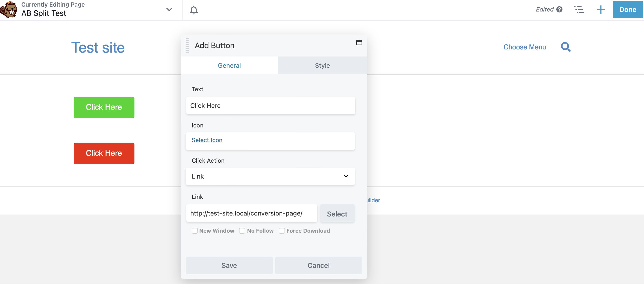Click the Add Button panel drag handle
Screen dimensions: 644x284
187,45
